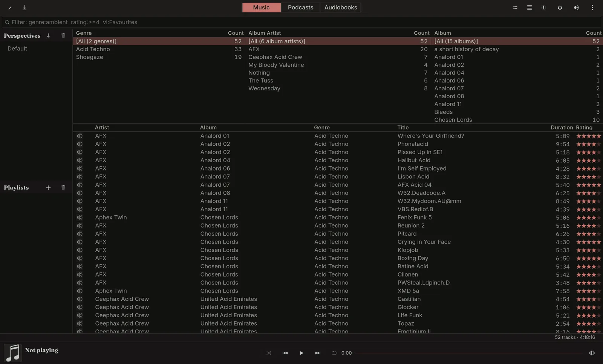This screenshot has width=603, height=364.
Task: Set rating stars for Pissed Up in SE1
Action: [x=589, y=152]
